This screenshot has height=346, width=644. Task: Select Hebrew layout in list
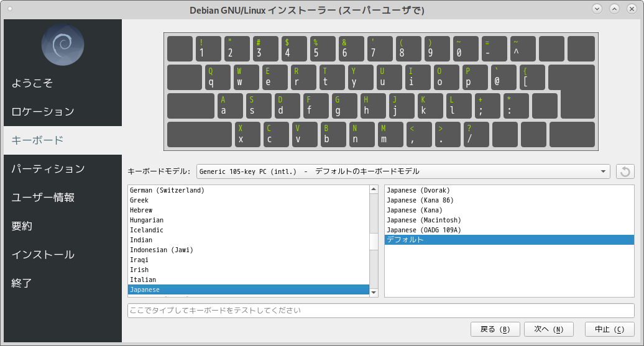tap(249, 210)
